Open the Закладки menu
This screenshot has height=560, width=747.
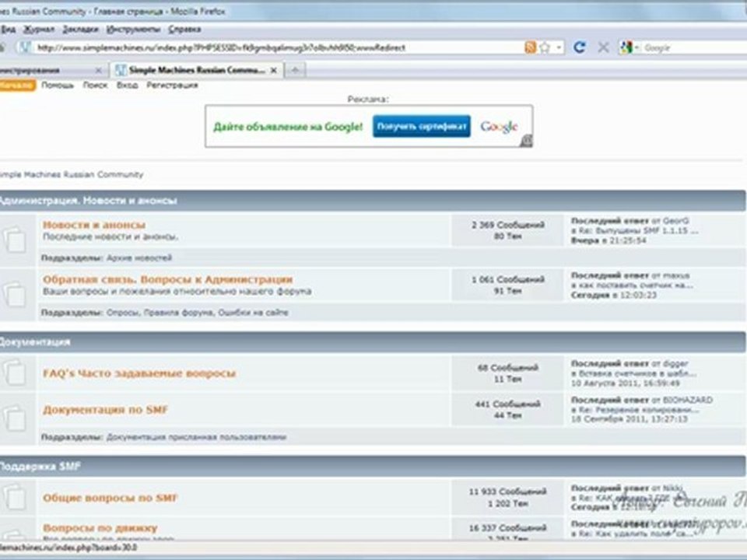pos(80,30)
